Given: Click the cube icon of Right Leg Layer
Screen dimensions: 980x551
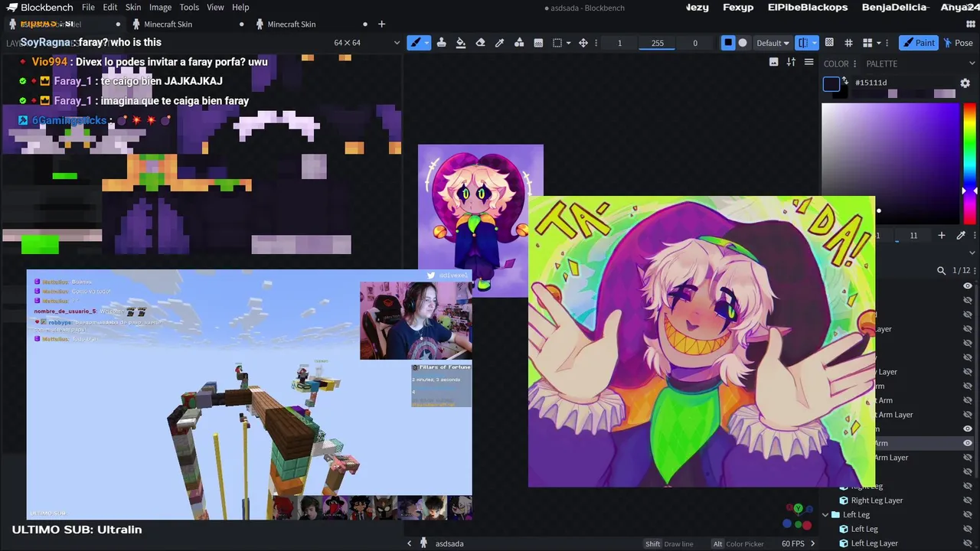Looking at the screenshot, I should pyautogui.click(x=844, y=500).
